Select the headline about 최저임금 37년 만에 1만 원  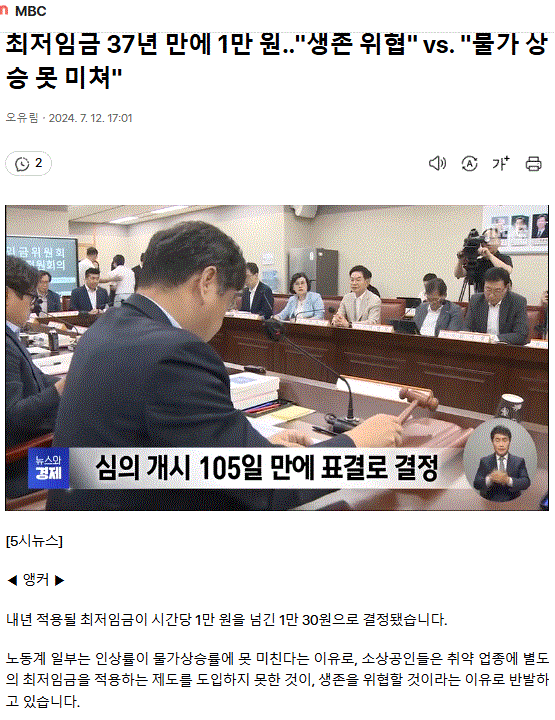coord(277,61)
